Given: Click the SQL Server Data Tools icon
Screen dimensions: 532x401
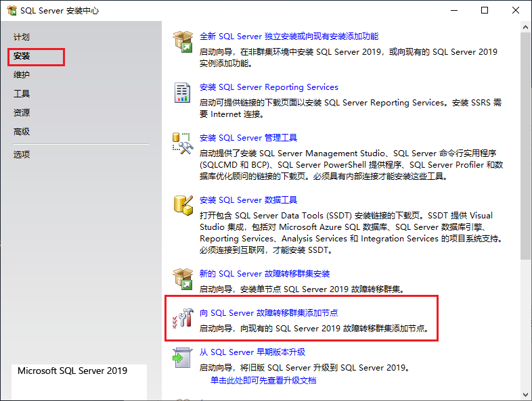Looking at the screenshot, I should coord(183,205).
